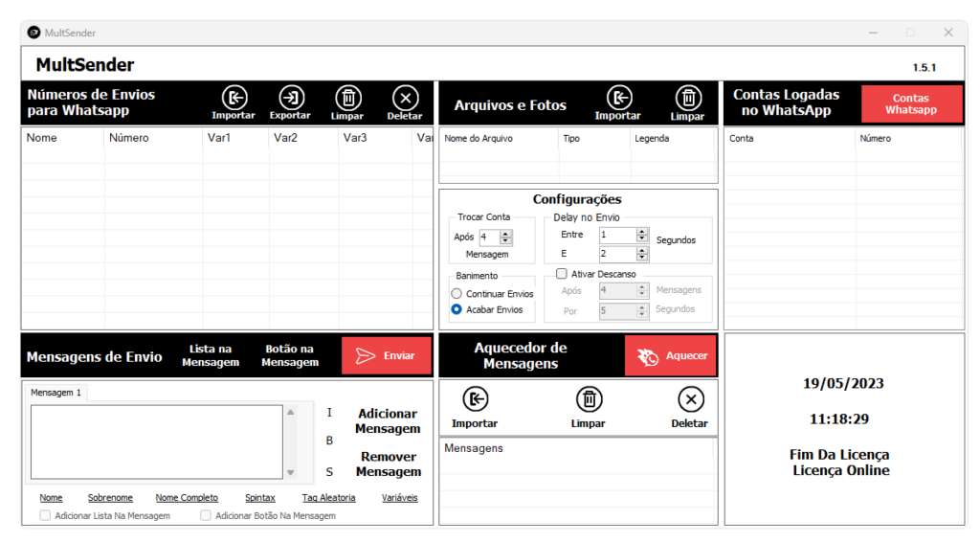The image size is (980, 543).
Task: Click the Delay Entre value field
Action: click(x=617, y=236)
